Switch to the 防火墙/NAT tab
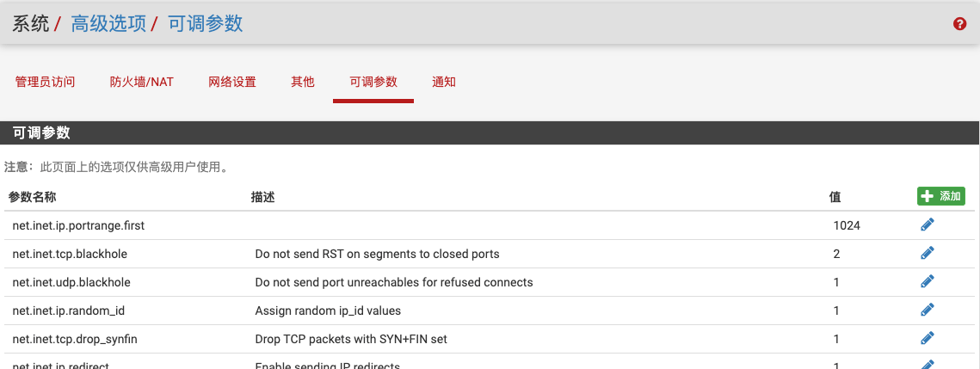 coord(142,83)
